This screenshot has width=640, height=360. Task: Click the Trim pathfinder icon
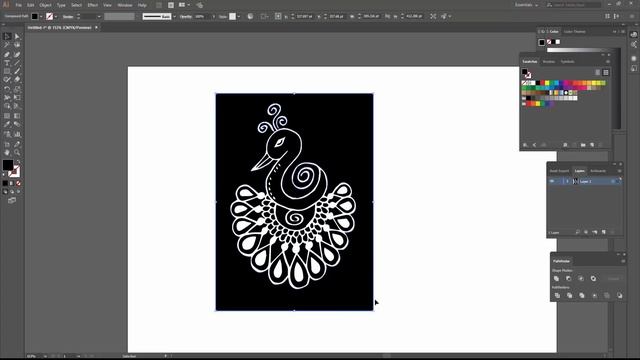coord(569,296)
